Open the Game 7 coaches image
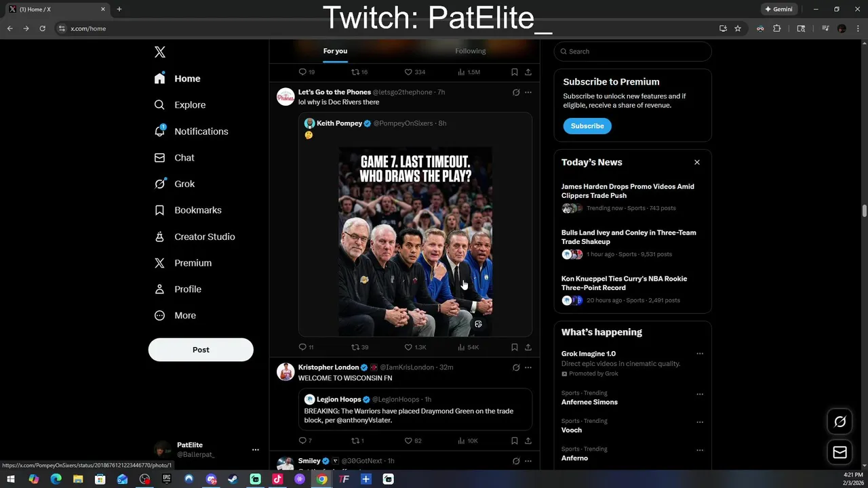The height and width of the screenshot is (488, 868). click(x=416, y=241)
